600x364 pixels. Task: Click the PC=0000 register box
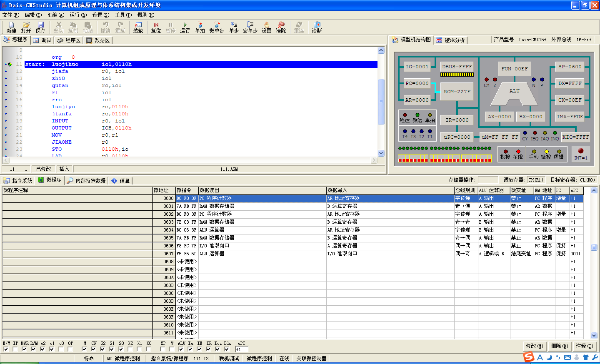coord(417,83)
